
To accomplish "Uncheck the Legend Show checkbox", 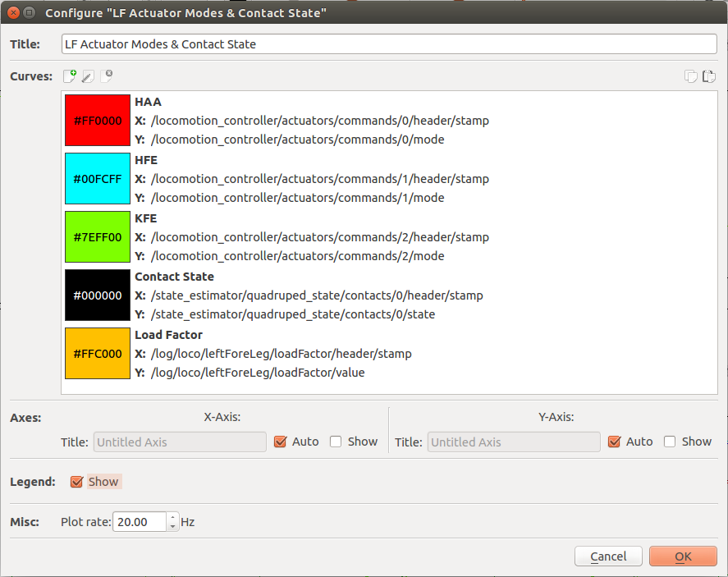I will coord(77,482).
